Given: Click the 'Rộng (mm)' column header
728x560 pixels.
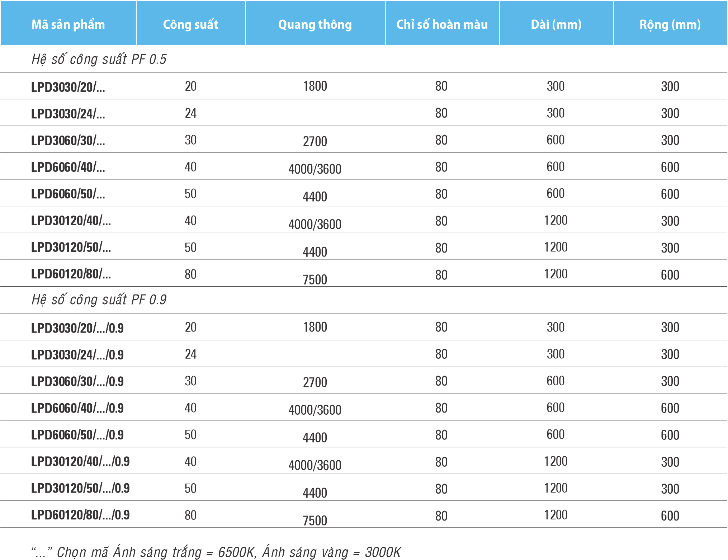Looking at the screenshot, I should [x=670, y=23].
